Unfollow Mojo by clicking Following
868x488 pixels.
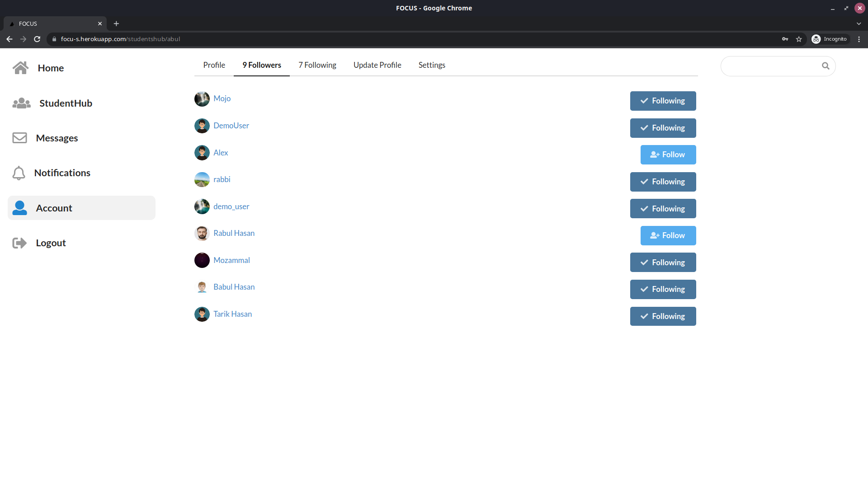[663, 101]
